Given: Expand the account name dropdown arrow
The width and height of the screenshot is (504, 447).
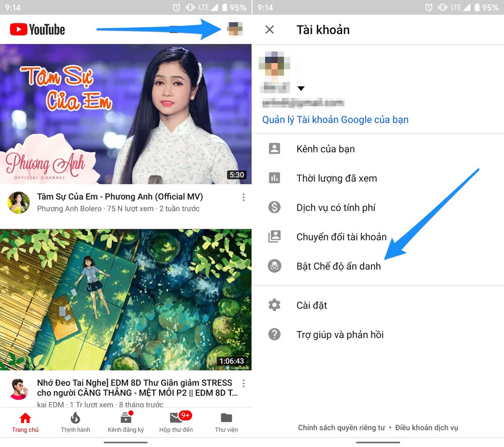Looking at the screenshot, I should (x=301, y=89).
